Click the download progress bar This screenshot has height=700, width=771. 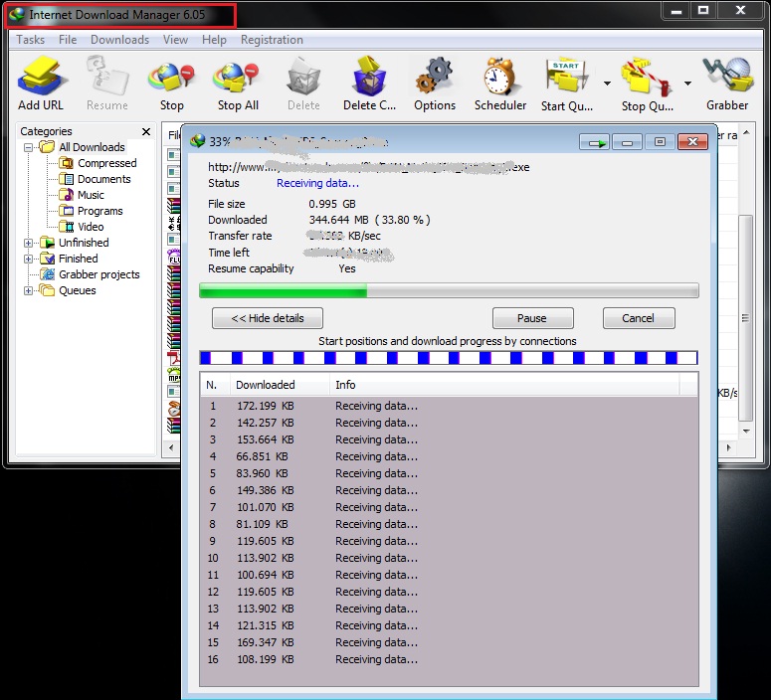pyautogui.click(x=449, y=290)
